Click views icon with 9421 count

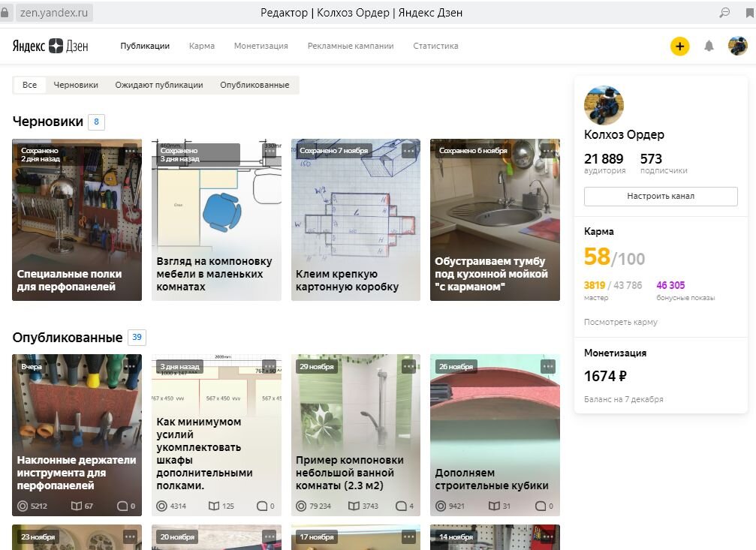(441, 506)
